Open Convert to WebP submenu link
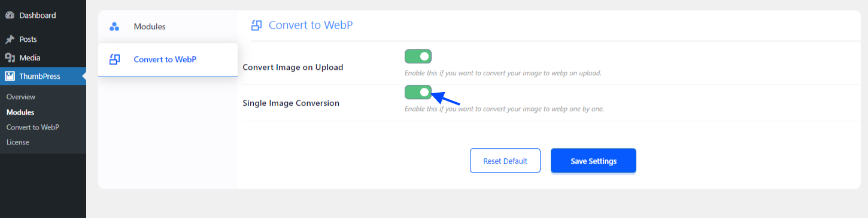 point(33,127)
